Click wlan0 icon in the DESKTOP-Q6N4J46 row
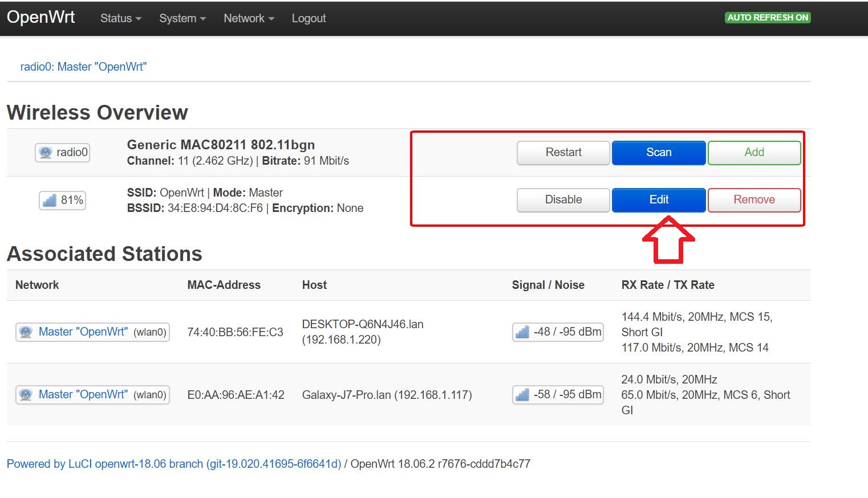This screenshot has height=498, width=868. coord(26,332)
